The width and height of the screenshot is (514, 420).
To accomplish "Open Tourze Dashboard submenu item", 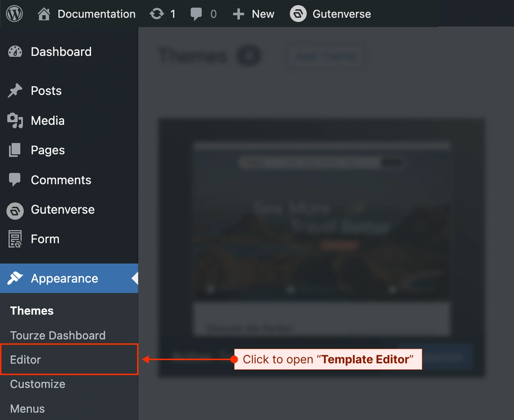I will [58, 335].
